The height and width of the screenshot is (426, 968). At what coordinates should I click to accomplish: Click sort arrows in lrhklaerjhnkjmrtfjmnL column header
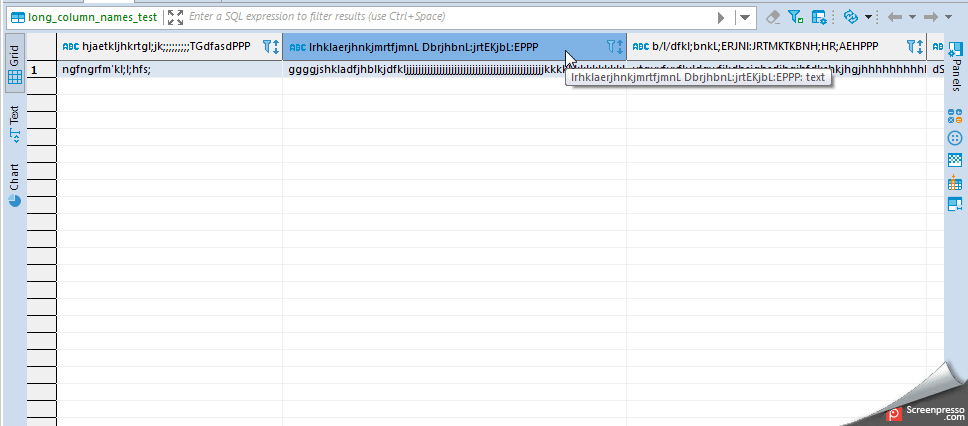coord(620,46)
